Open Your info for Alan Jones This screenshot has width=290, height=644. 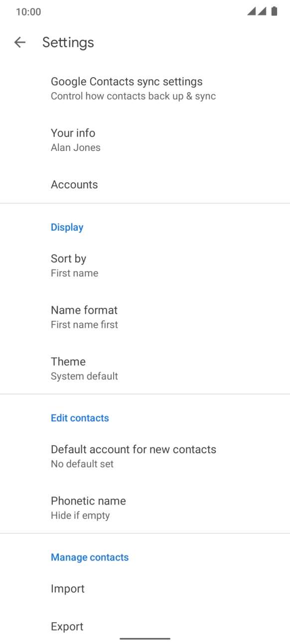coord(145,140)
